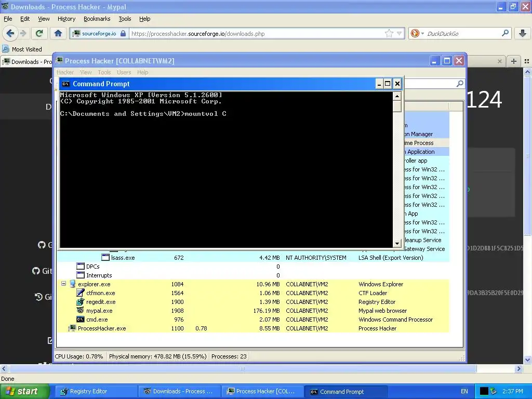Collapse the explorer.exe process tree
532x399 pixels.
click(x=63, y=283)
